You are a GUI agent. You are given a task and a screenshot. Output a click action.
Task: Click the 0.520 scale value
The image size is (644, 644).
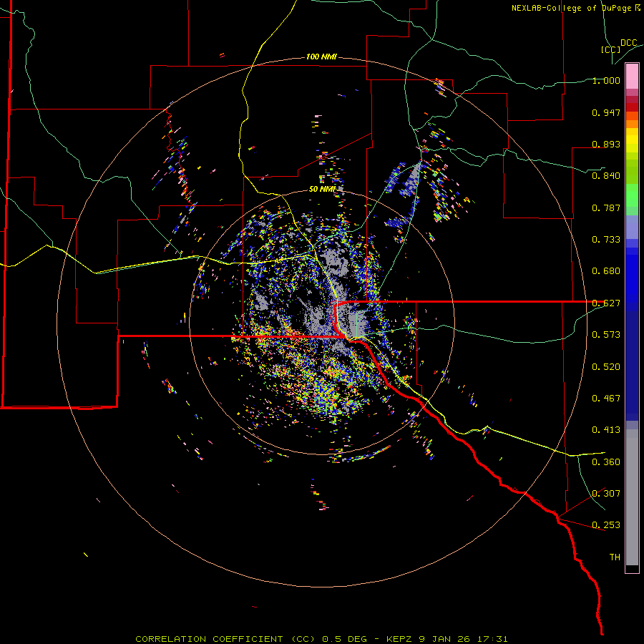[606, 367]
